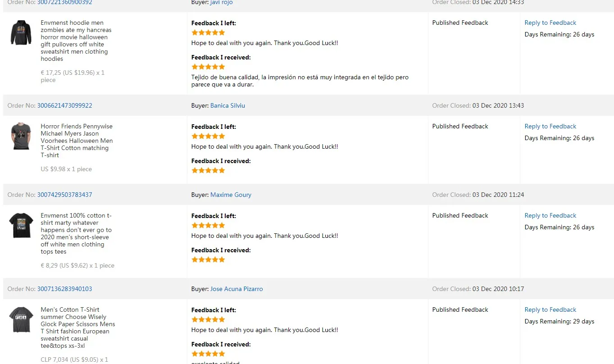614x364 pixels.
Task: Reply to Feedback for Banica Silviu's order
Action: tap(550, 126)
